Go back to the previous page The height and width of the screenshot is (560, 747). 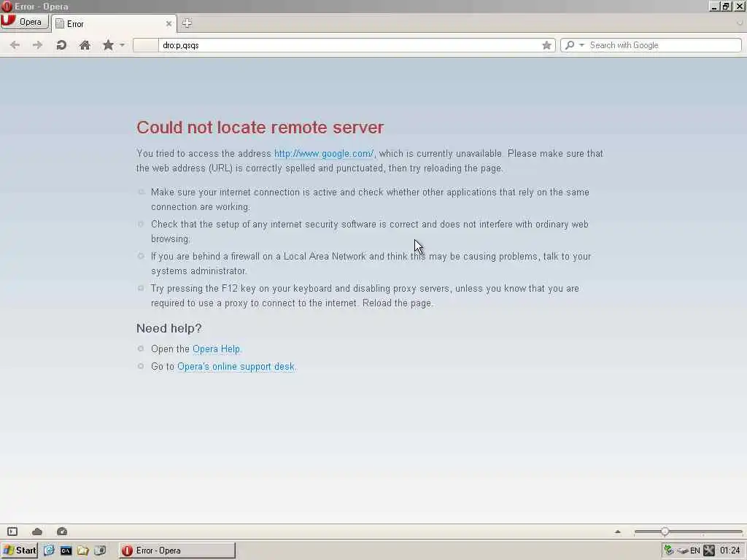pos(15,45)
